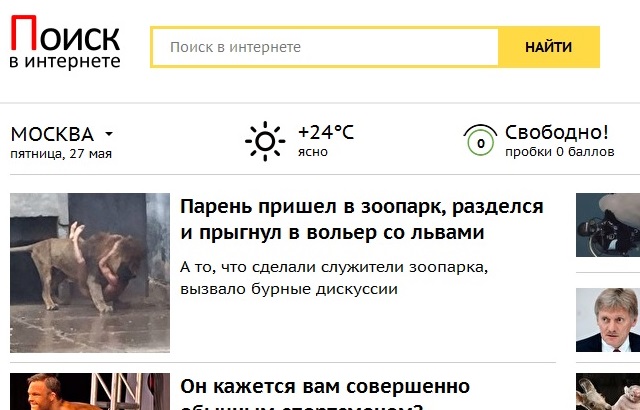The height and width of the screenshot is (410, 640).
Task: Open headline 'Он кажется вам совершенно'
Action: point(325,387)
